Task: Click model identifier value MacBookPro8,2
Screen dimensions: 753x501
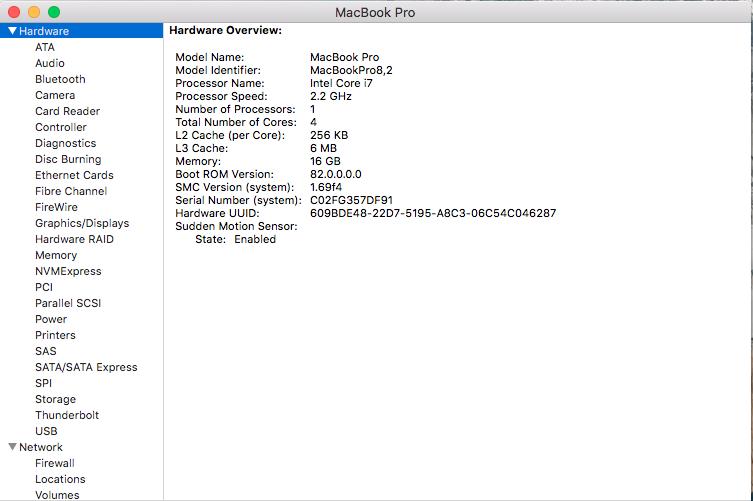Action: 351,70
